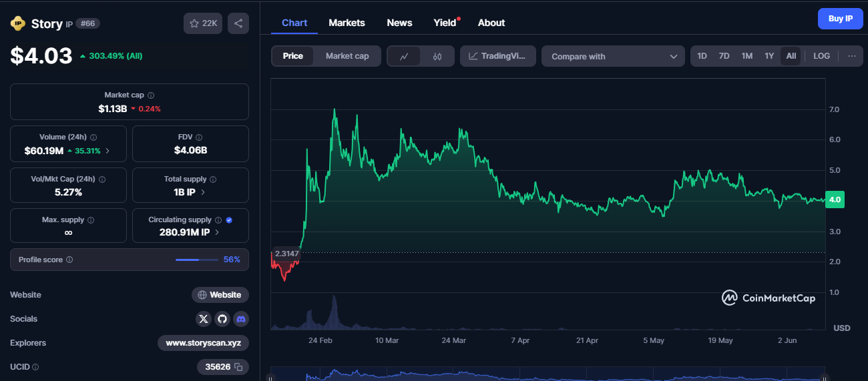This screenshot has height=381, width=868.
Task: Copy the UCID 35626 value
Action: [x=238, y=367]
